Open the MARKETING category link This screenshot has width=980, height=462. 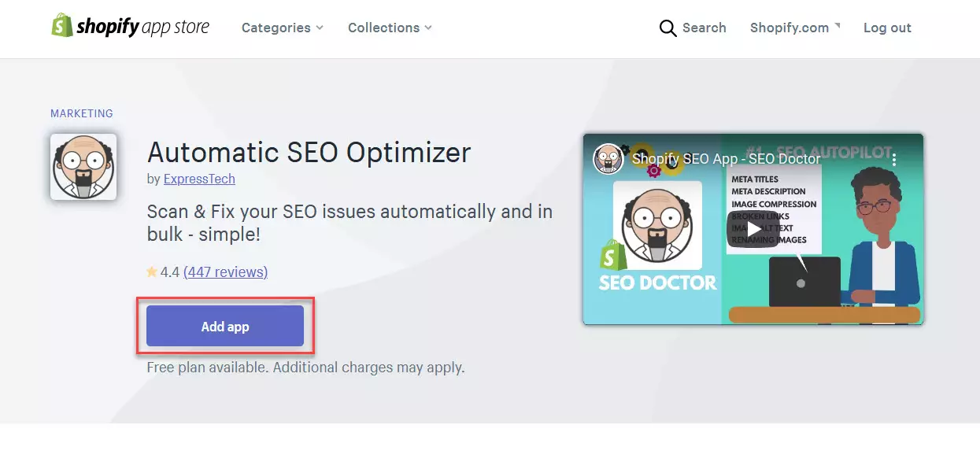point(82,113)
